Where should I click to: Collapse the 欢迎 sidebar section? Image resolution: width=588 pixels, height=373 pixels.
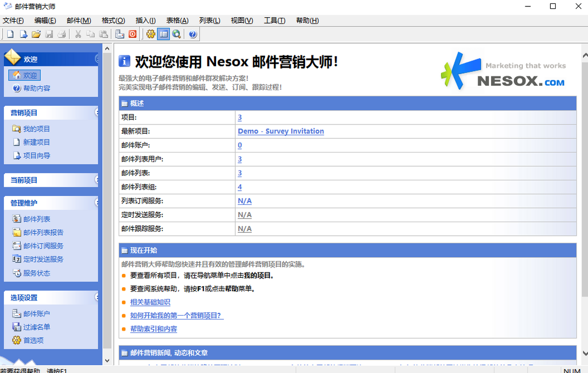coord(96,59)
